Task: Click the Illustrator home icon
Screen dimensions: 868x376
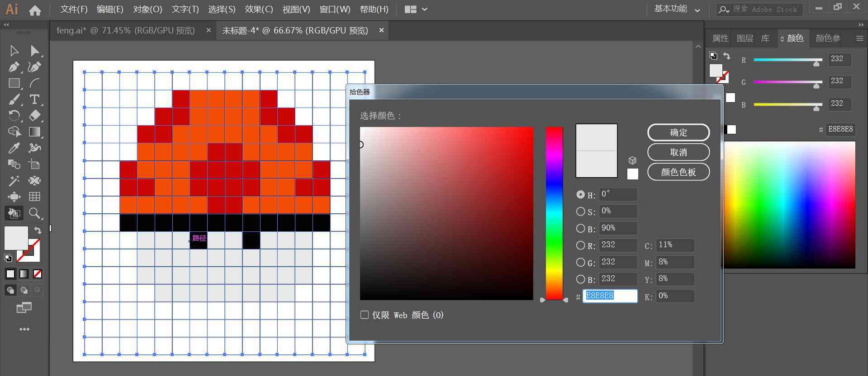Action: [x=35, y=10]
